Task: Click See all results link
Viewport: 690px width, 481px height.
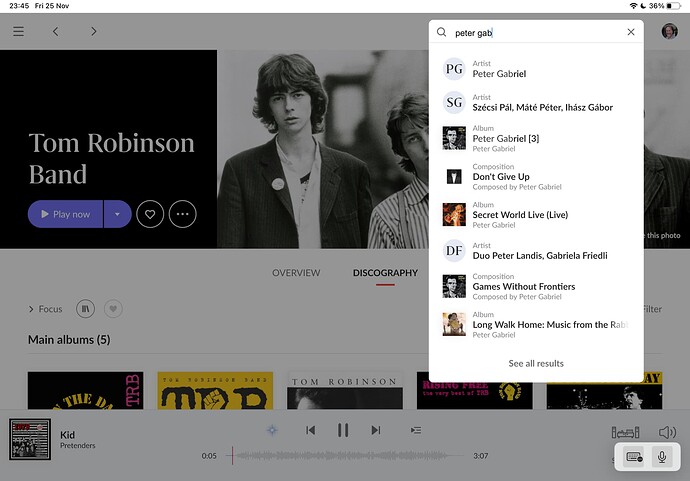Action: 536,364
